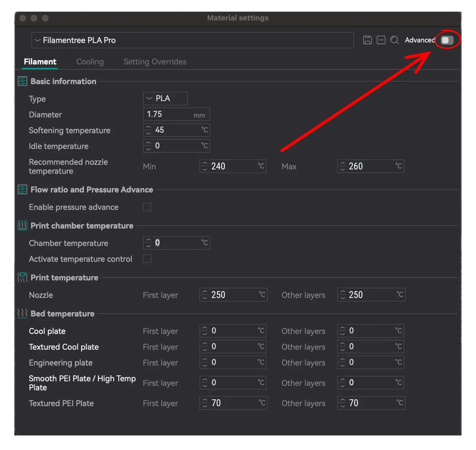The image size is (476, 450).
Task: Click the Print temperature nozzle icon
Action: click(22, 278)
